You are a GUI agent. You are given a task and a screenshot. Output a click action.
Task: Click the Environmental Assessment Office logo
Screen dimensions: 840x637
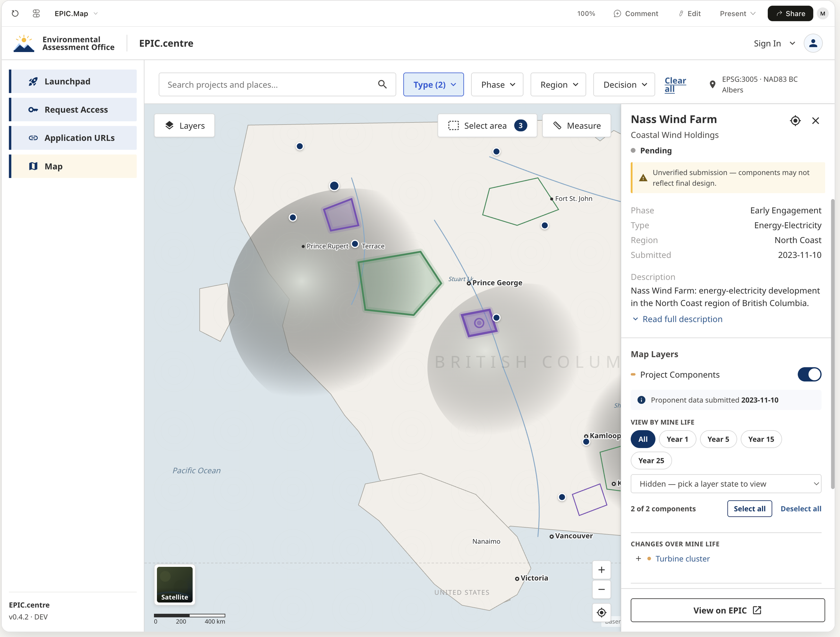coord(64,43)
